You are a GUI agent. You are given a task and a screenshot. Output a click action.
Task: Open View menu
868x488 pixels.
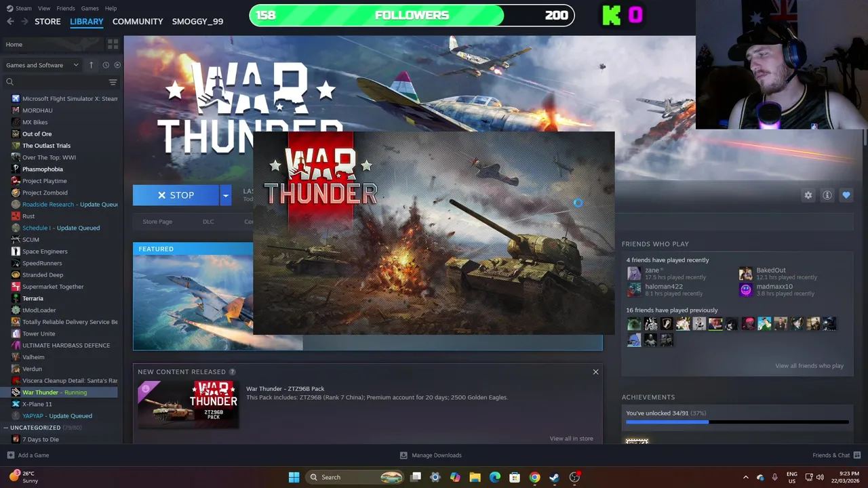44,8
